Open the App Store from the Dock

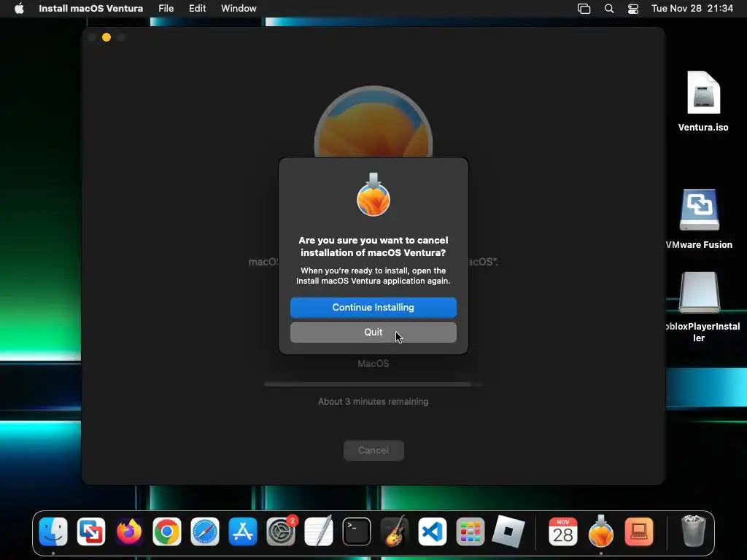click(242, 532)
